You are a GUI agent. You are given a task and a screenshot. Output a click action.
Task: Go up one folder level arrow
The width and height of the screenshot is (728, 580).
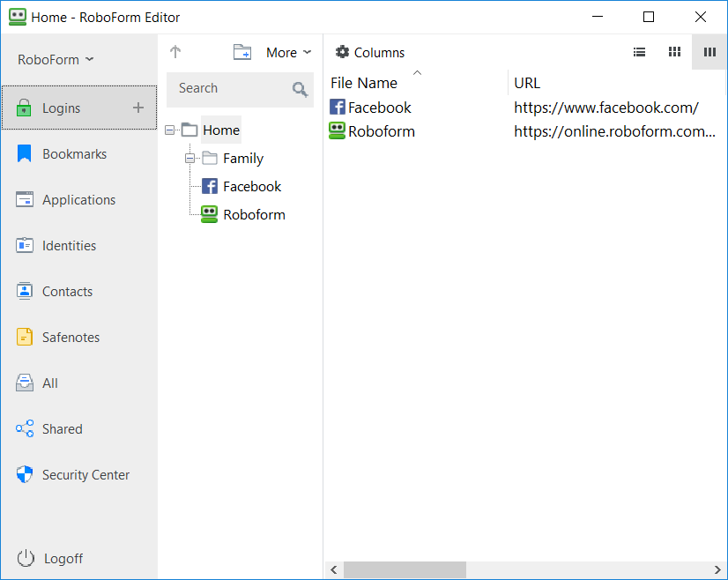tap(175, 51)
